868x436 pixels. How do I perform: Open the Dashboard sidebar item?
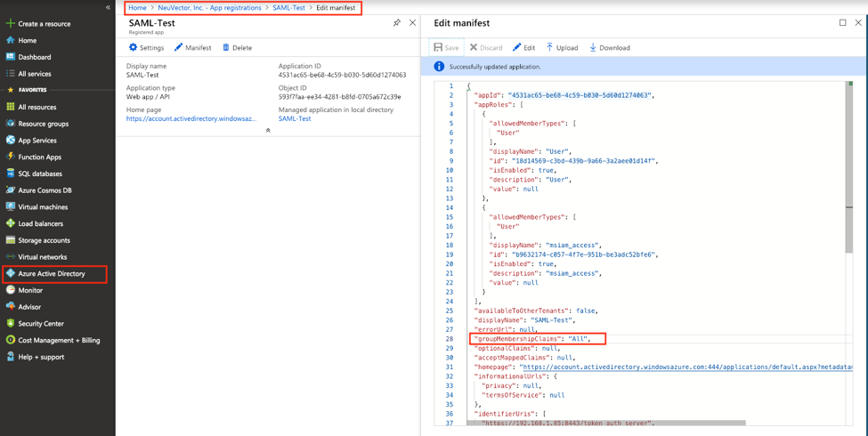pyautogui.click(x=35, y=57)
